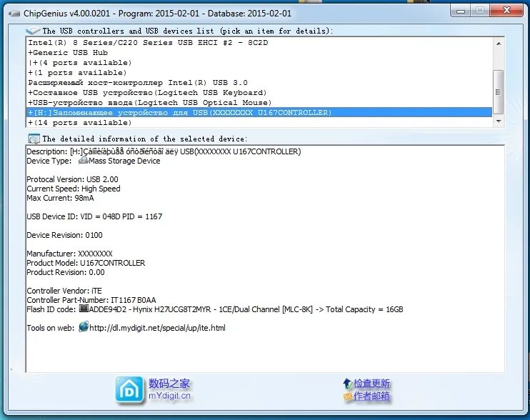Click the Manufacturer: XXXXXXXX line
Image resolution: width=530 pixels, height=420 pixels.
[69, 254]
